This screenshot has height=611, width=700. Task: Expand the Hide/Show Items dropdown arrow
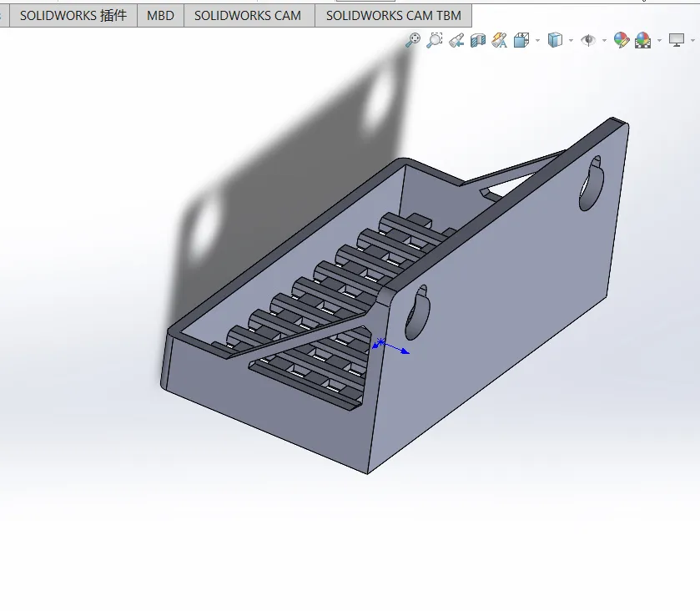pyautogui.click(x=604, y=41)
